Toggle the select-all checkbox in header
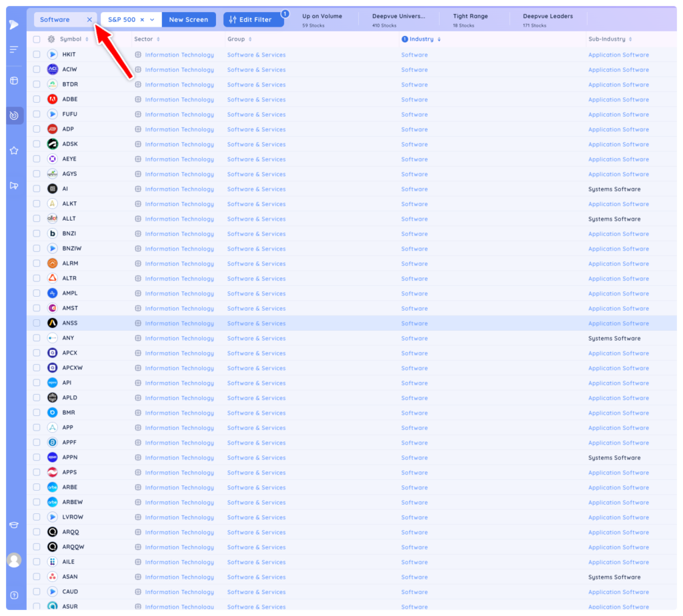Screen dimensions: 683x616 pyautogui.click(x=37, y=39)
